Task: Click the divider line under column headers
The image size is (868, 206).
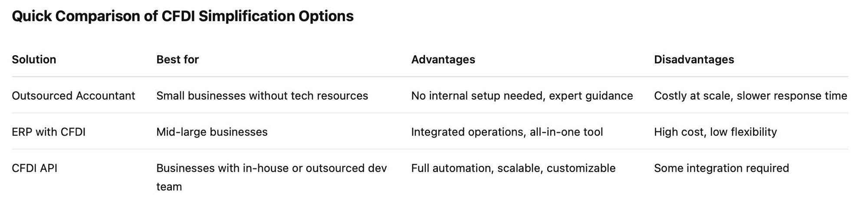Action: [430, 77]
